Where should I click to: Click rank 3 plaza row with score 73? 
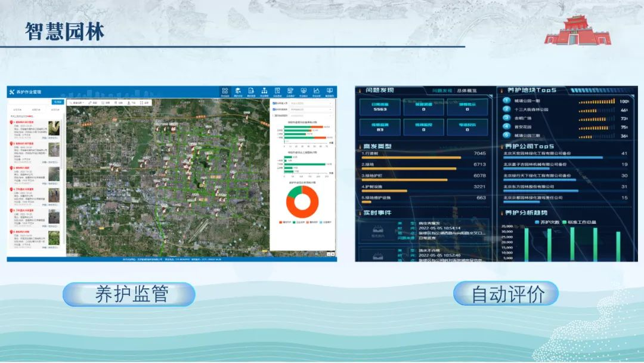[x=566, y=118]
